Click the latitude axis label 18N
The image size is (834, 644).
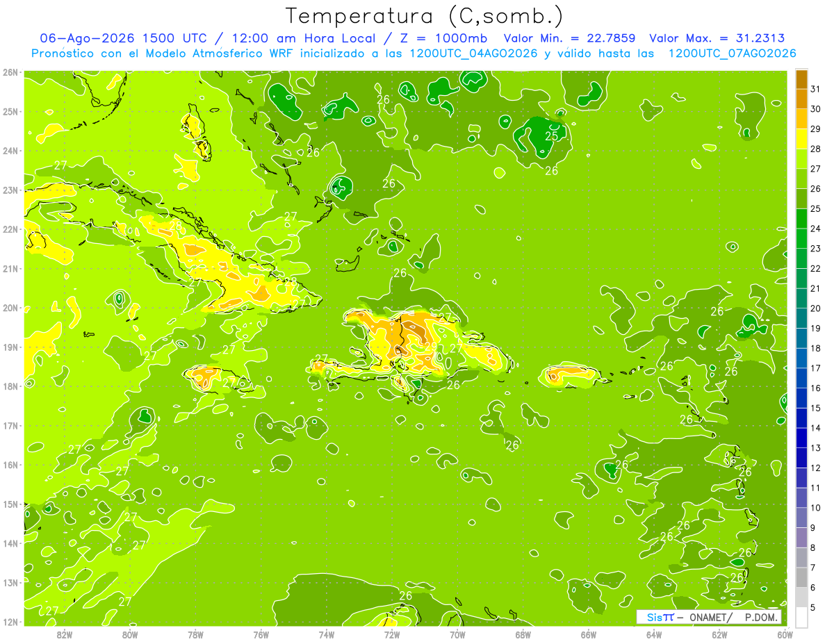[10, 386]
